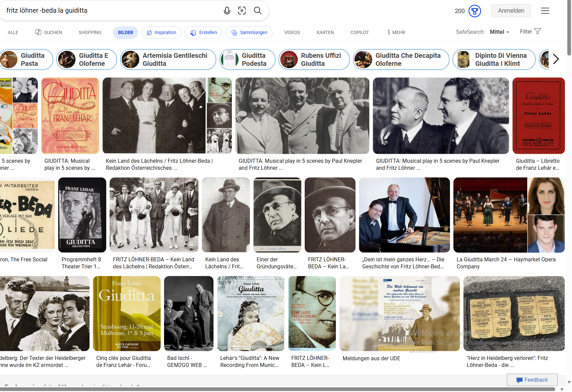
Task: Select the Giuditta Pasta suggestion text
Action: click(32, 59)
